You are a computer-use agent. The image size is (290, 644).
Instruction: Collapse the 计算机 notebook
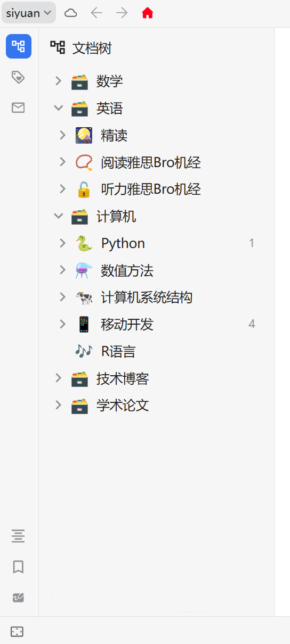pyautogui.click(x=58, y=217)
